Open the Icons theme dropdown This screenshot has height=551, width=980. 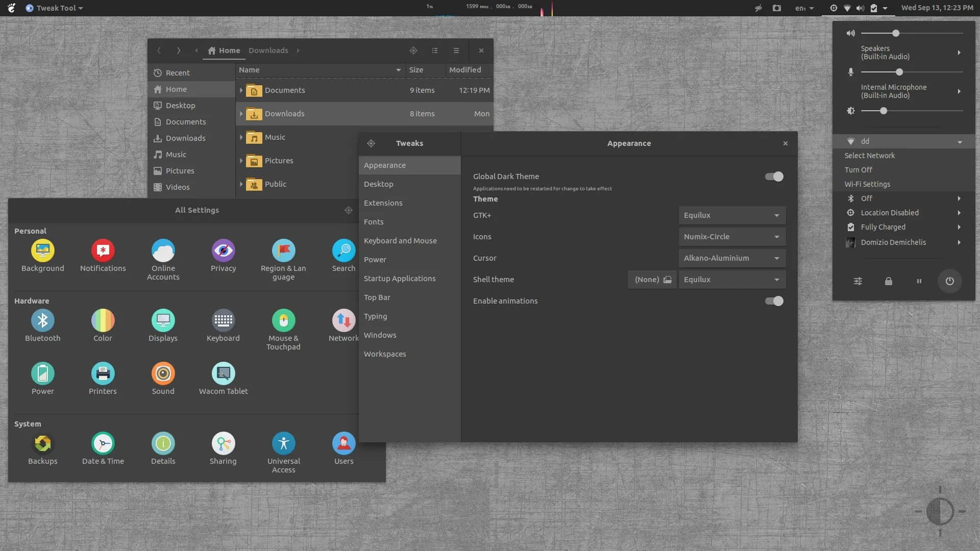click(730, 236)
